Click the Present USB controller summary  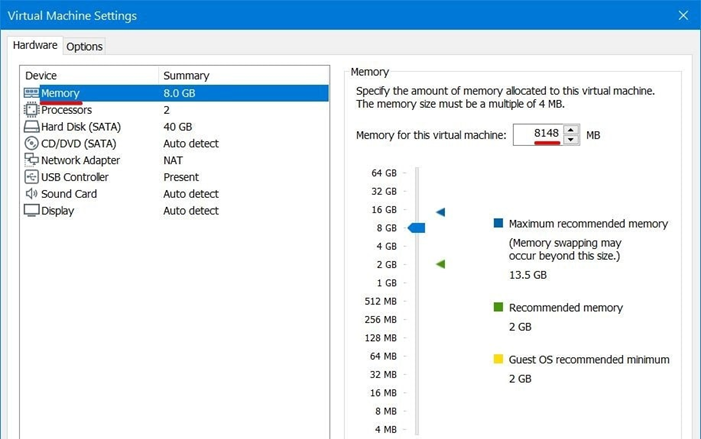tap(181, 177)
